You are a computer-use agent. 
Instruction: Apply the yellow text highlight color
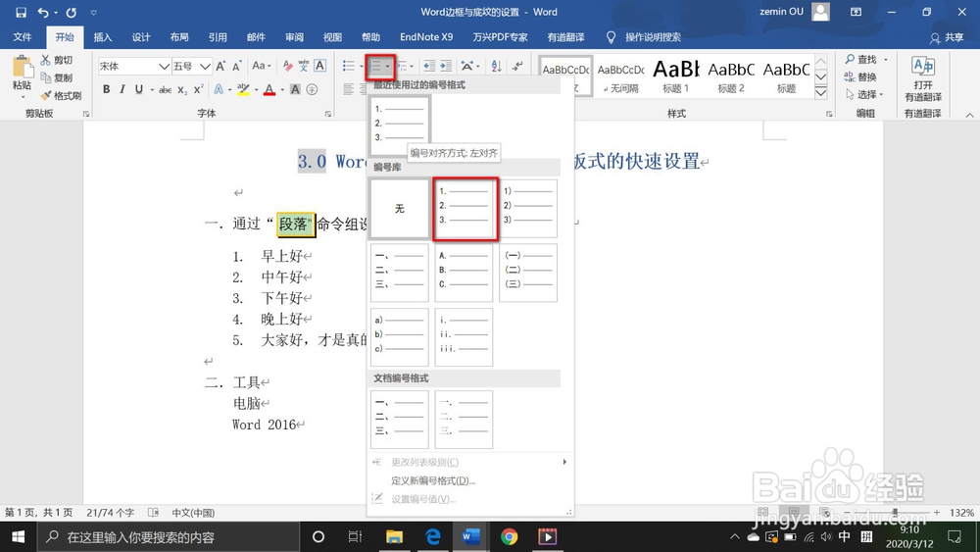[x=243, y=89]
